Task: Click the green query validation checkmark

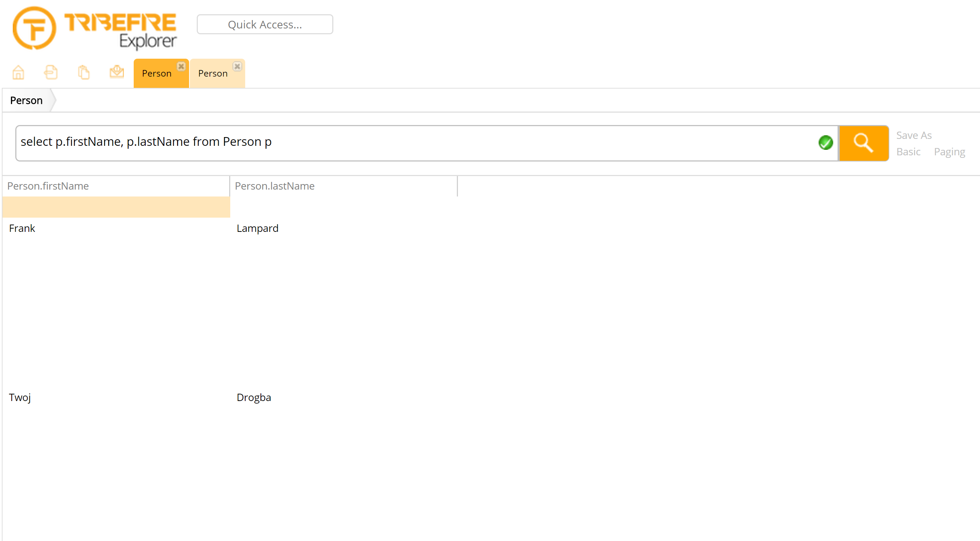Action: coord(825,143)
